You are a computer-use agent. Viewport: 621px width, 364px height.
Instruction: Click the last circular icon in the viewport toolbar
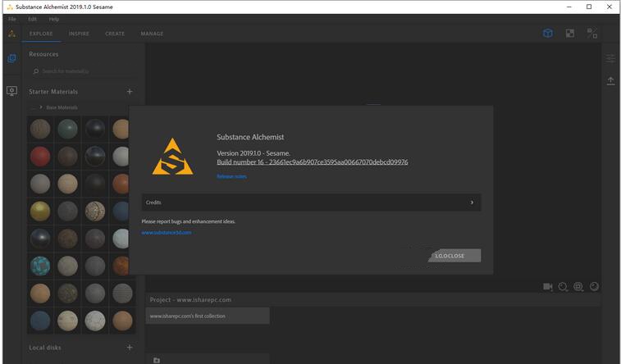click(x=594, y=286)
